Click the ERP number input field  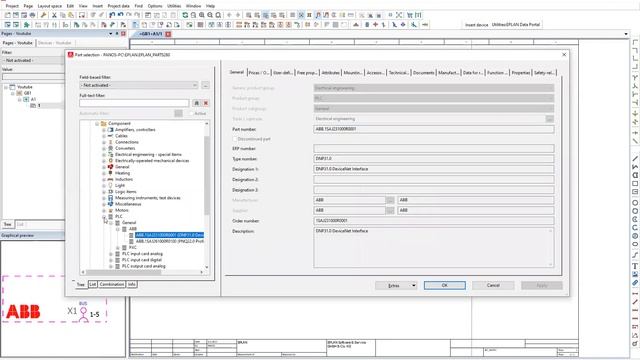[x=433, y=149]
